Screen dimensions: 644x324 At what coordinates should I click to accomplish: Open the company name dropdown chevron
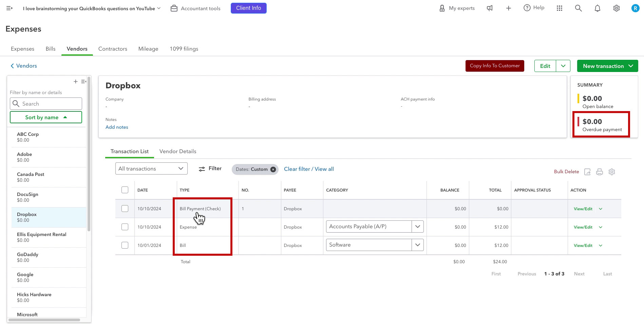[159, 8]
